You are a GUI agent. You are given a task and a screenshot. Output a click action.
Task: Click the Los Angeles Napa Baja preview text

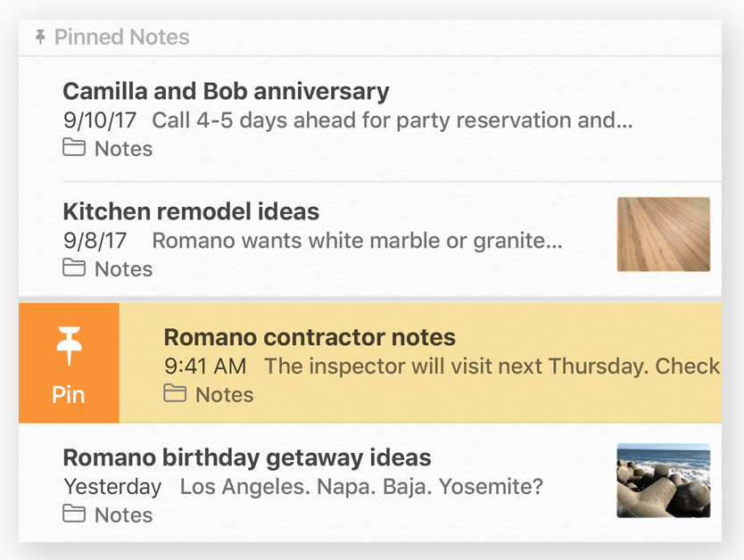[x=361, y=486]
